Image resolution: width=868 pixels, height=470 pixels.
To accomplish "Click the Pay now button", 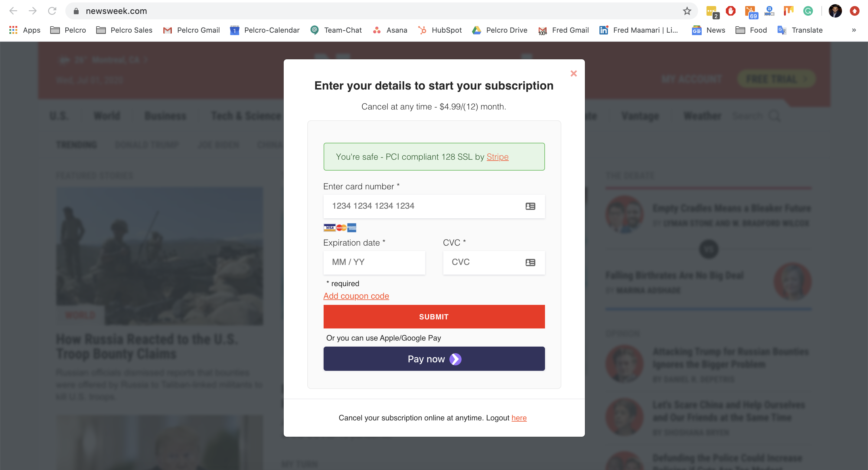I will click(x=434, y=359).
